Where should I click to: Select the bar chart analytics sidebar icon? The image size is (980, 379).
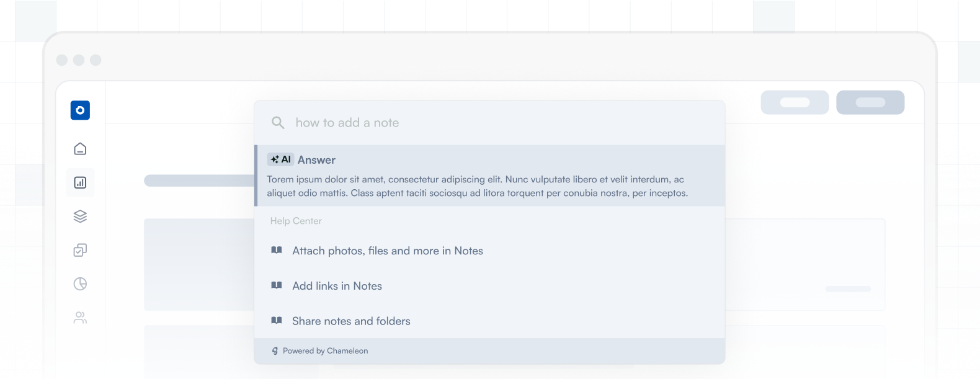click(x=80, y=182)
